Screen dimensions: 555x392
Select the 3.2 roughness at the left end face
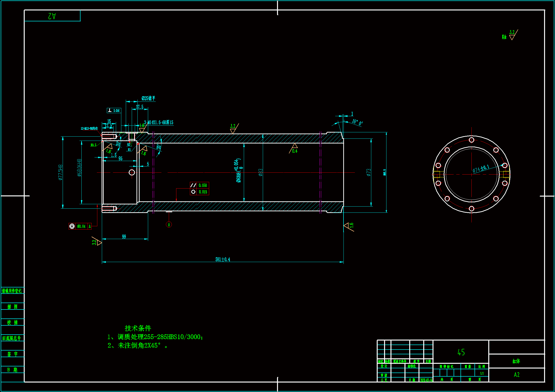point(96,241)
